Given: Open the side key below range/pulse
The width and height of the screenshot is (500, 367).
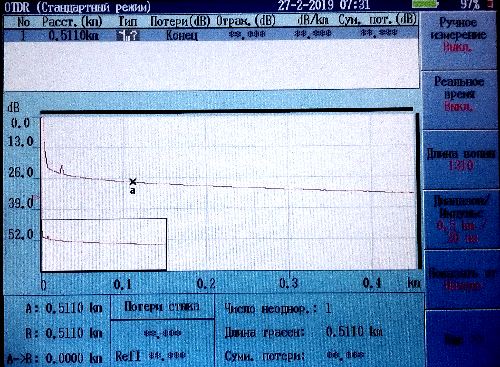Looking at the screenshot, I should (461, 279).
